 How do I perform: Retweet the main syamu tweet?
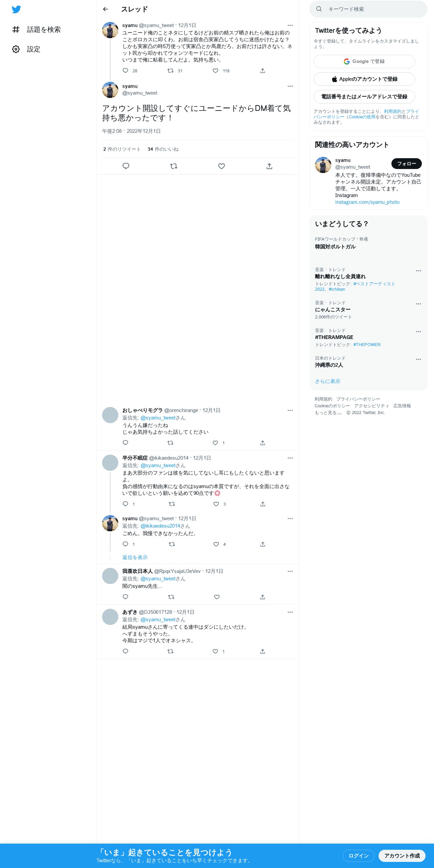coord(174,166)
